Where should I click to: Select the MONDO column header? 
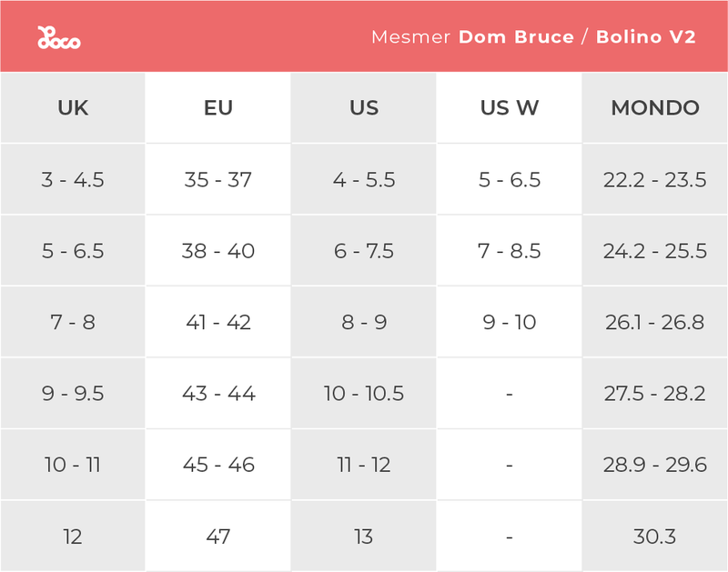655,108
